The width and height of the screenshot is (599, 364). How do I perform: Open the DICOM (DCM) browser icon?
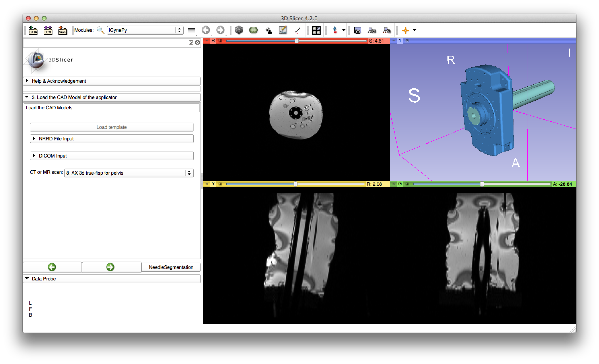48,30
